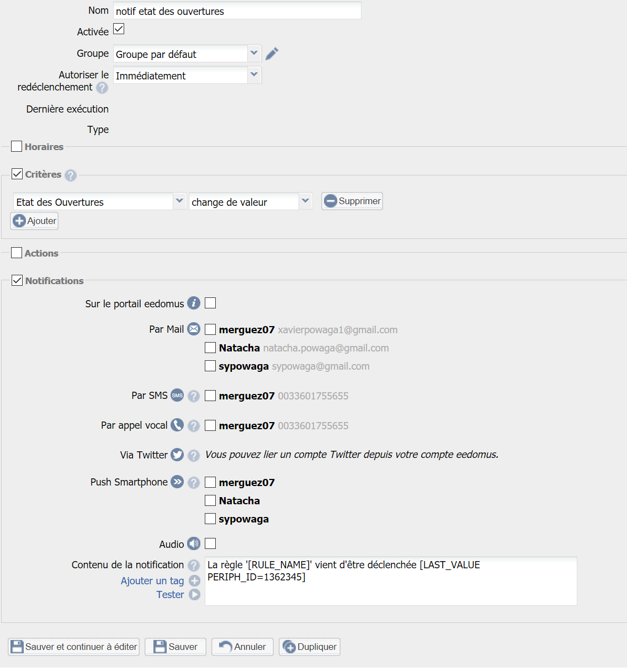
Task: Click the phone icon for appel vocal
Action: [x=177, y=425]
